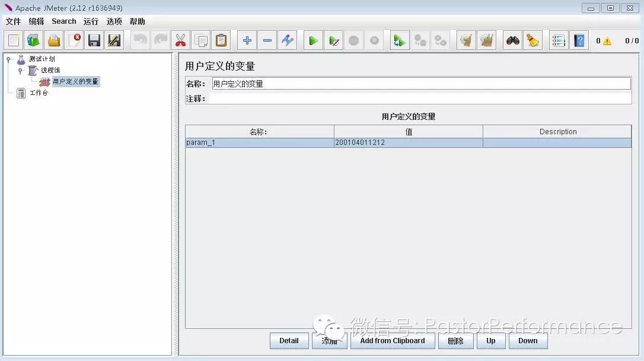Click the Remote shutdown all icon
The width and height of the screenshot is (644, 361).
[x=440, y=40]
